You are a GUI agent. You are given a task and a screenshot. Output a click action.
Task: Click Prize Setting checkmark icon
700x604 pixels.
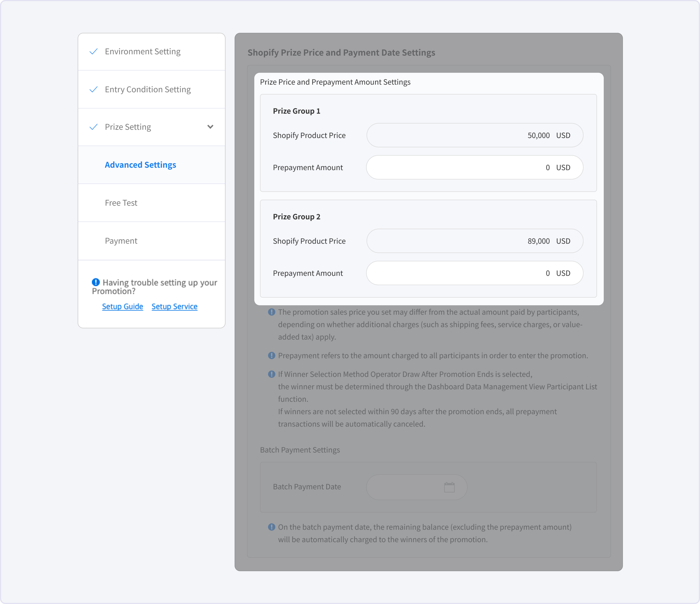click(94, 127)
